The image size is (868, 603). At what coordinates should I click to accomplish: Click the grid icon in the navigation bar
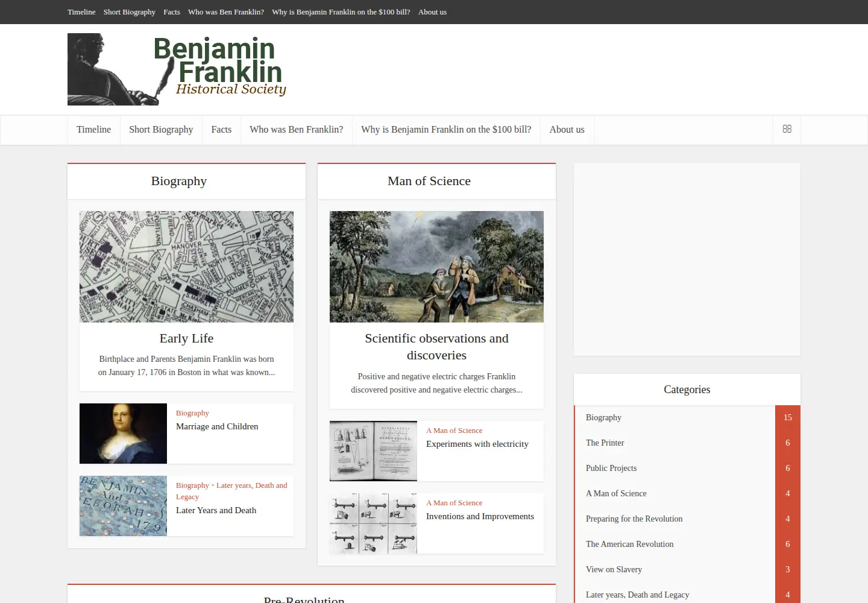click(787, 129)
